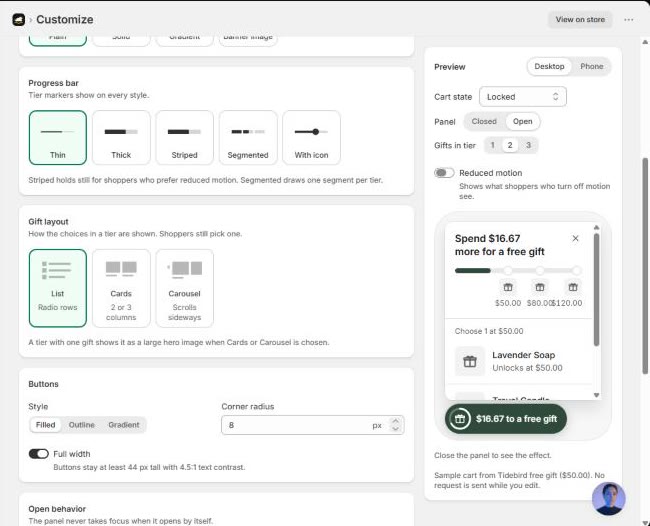Choose the Carousel gift layout
Screen dimensions: 650x526
[184, 288]
